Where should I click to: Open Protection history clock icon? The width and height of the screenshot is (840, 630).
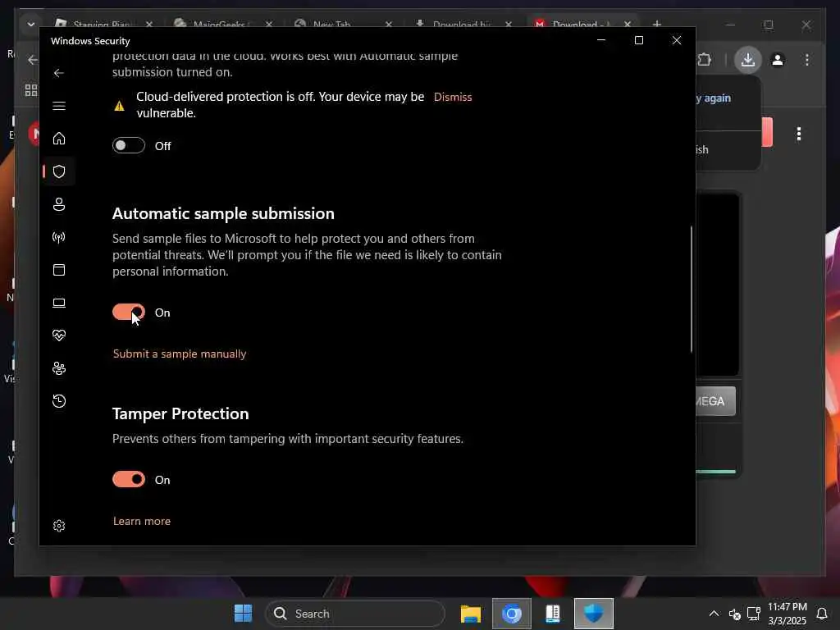[x=59, y=400]
